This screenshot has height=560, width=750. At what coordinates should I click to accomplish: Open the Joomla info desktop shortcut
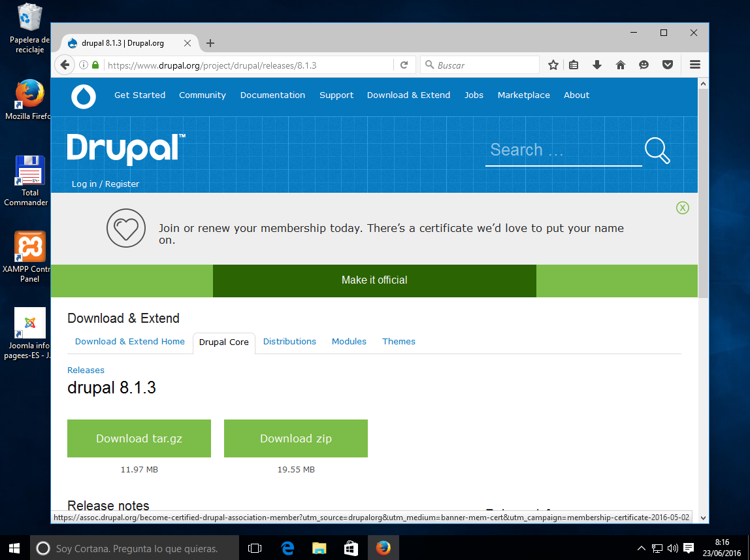coord(29,333)
